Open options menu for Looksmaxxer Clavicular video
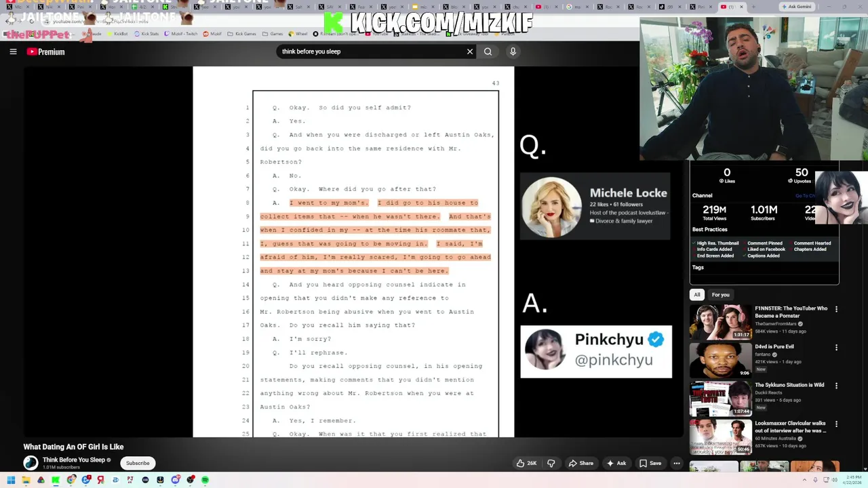 pyautogui.click(x=836, y=424)
